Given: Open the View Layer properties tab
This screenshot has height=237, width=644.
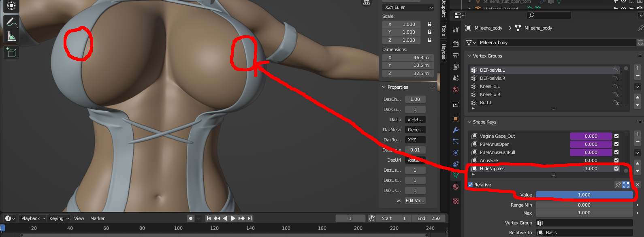Looking at the screenshot, I should tap(456, 66).
